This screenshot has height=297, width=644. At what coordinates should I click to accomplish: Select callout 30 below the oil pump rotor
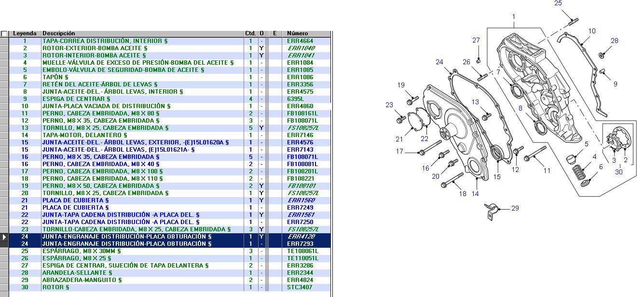coord(618,172)
